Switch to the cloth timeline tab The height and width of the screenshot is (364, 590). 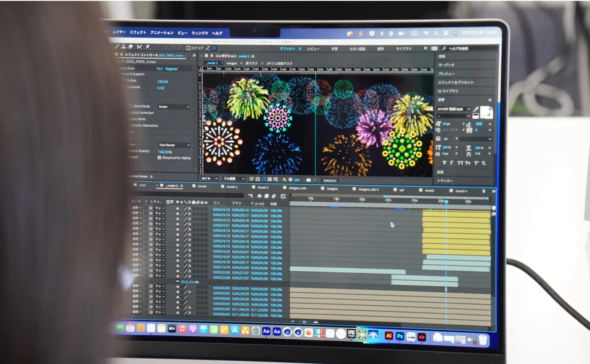[142, 185]
